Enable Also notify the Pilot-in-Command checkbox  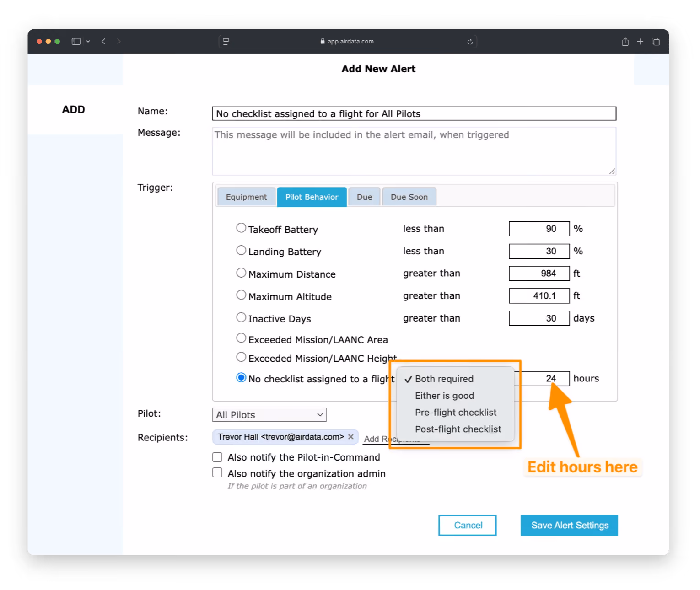[217, 457]
